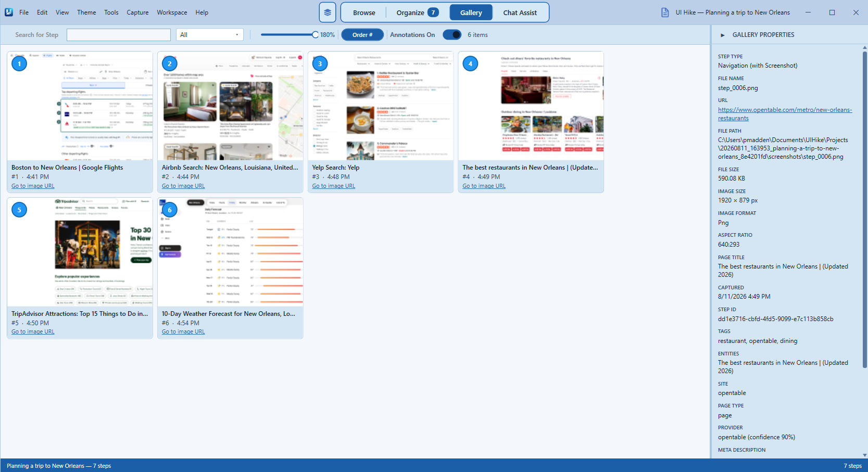868x472 pixels.
Task: Select the TripAdvisor Attractions thumbnail
Action: [80, 252]
